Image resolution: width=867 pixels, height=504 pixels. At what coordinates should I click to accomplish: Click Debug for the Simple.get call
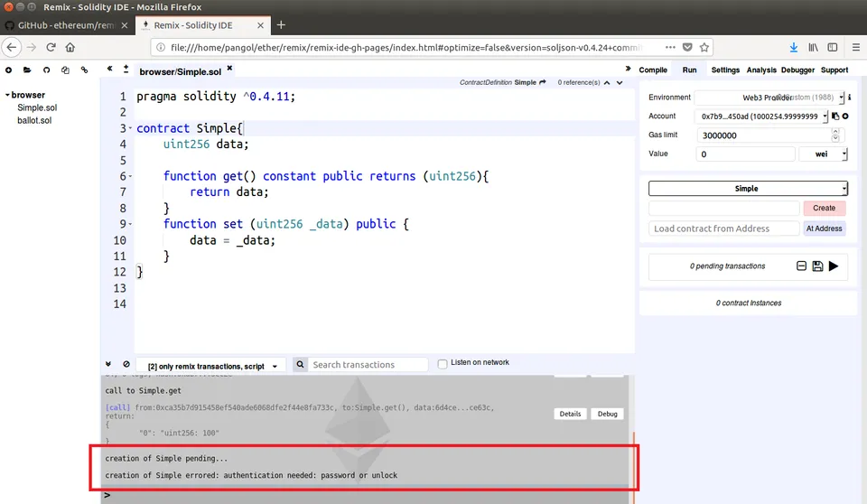[x=607, y=414]
